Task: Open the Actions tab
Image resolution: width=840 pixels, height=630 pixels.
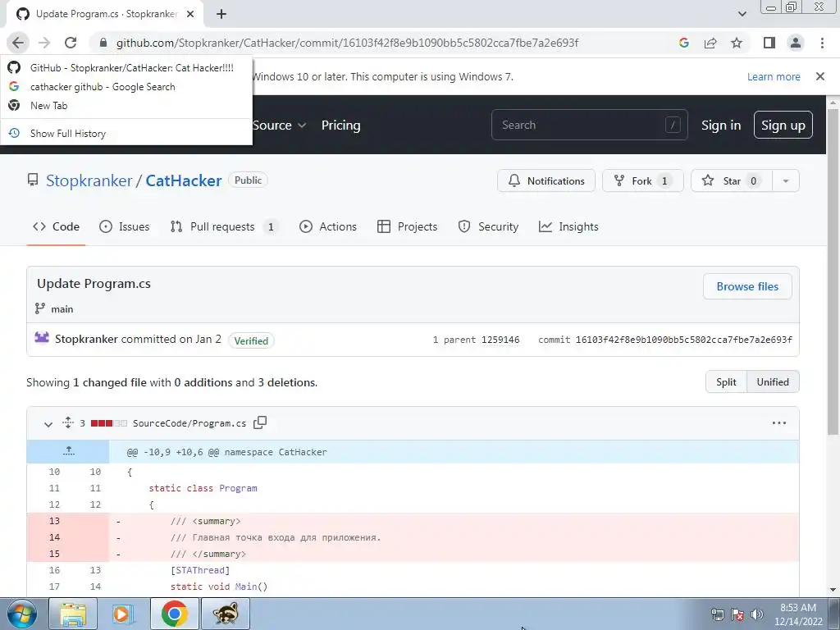Action: click(x=328, y=226)
